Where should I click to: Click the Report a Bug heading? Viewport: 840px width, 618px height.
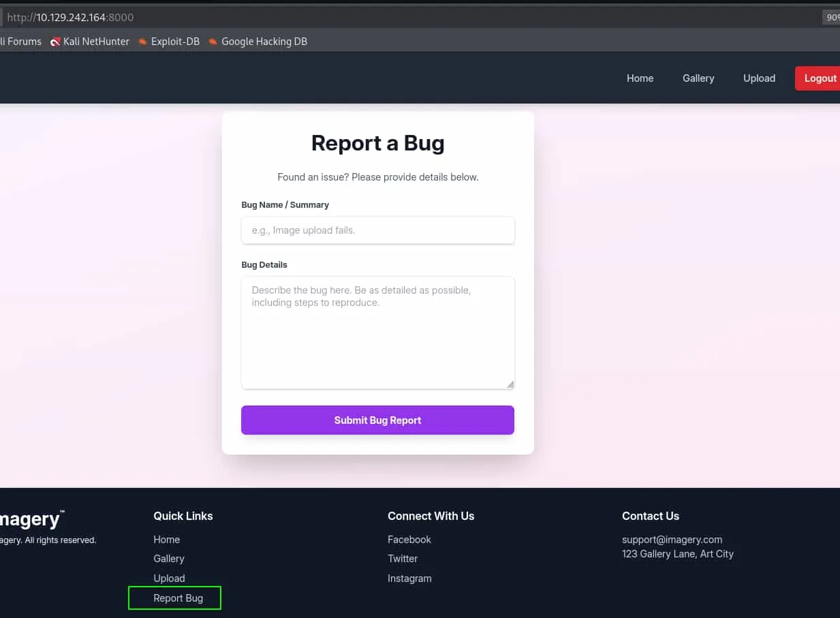pos(378,143)
